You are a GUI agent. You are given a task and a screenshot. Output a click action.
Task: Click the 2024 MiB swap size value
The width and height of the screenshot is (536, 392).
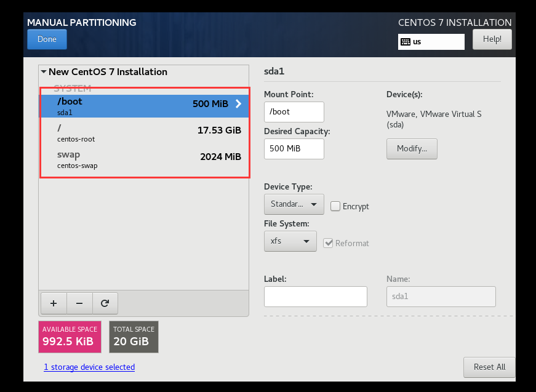[220, 156]
